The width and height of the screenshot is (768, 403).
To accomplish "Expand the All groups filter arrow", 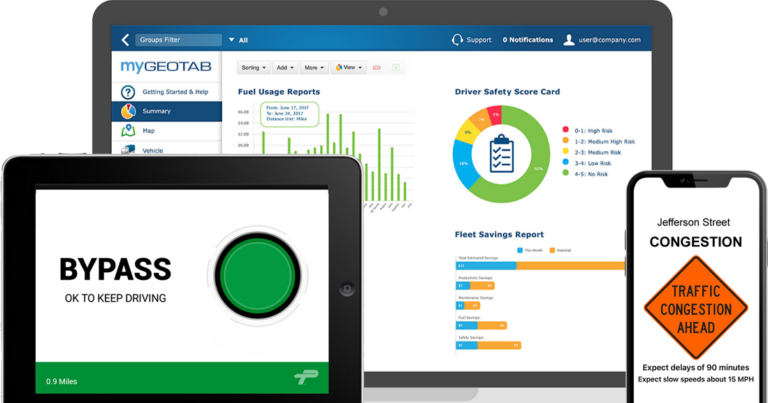I will tap(232, 40).
